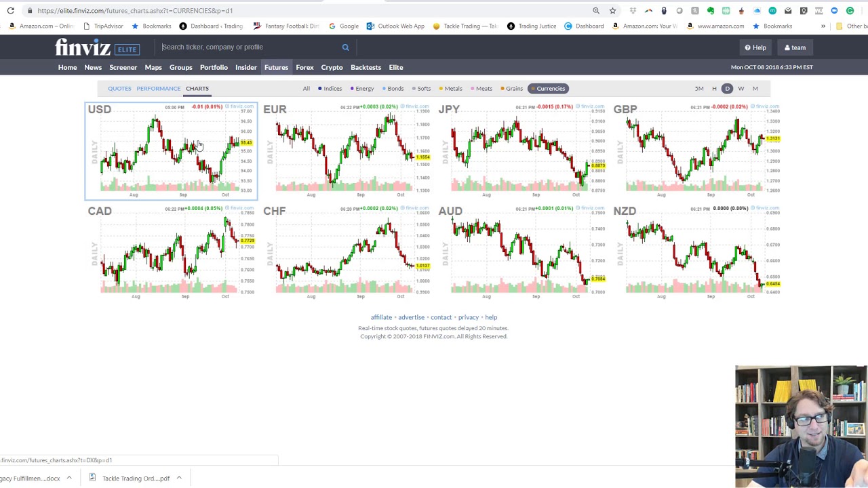Image resolution: width=868 pixels, height=488 pixels.
Task: Open the Outlook Web App bookmark
Action: tap(395, 26)
